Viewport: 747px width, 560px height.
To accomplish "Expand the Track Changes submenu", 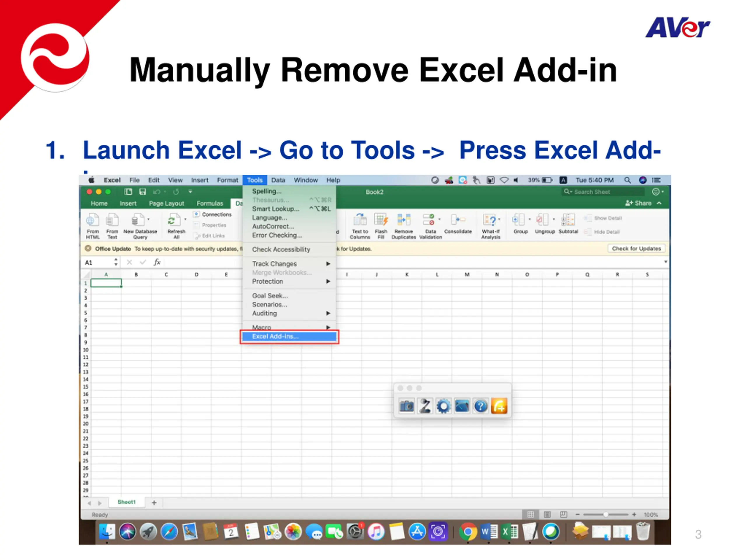I will pyautogui.click(x=328, y=264).
